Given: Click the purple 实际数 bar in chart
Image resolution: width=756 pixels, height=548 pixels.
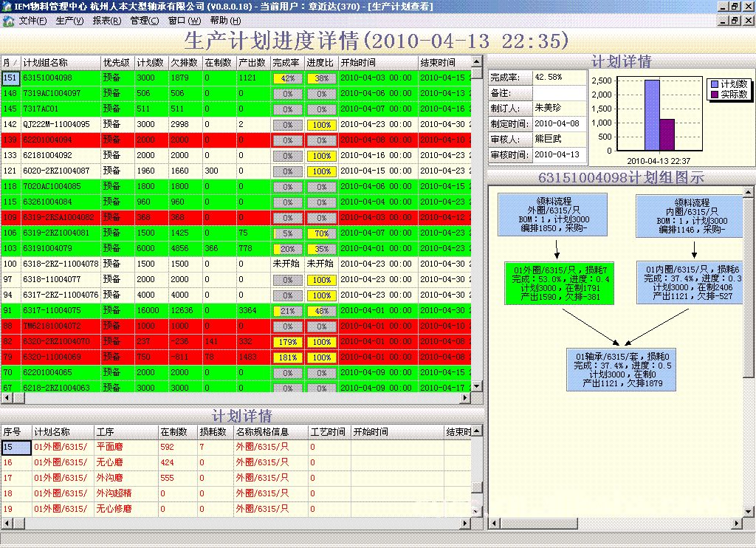Looking at the screenshot, I should pos(667,135).
